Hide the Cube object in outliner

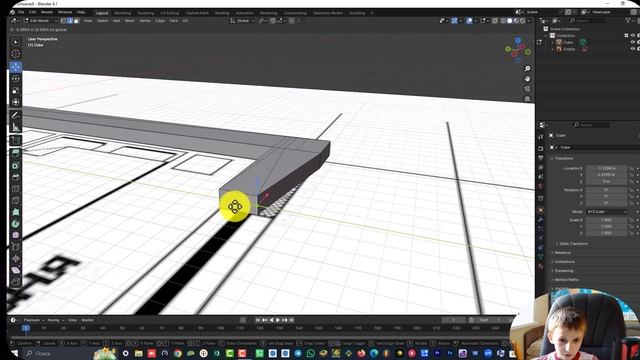click(633, 42)
